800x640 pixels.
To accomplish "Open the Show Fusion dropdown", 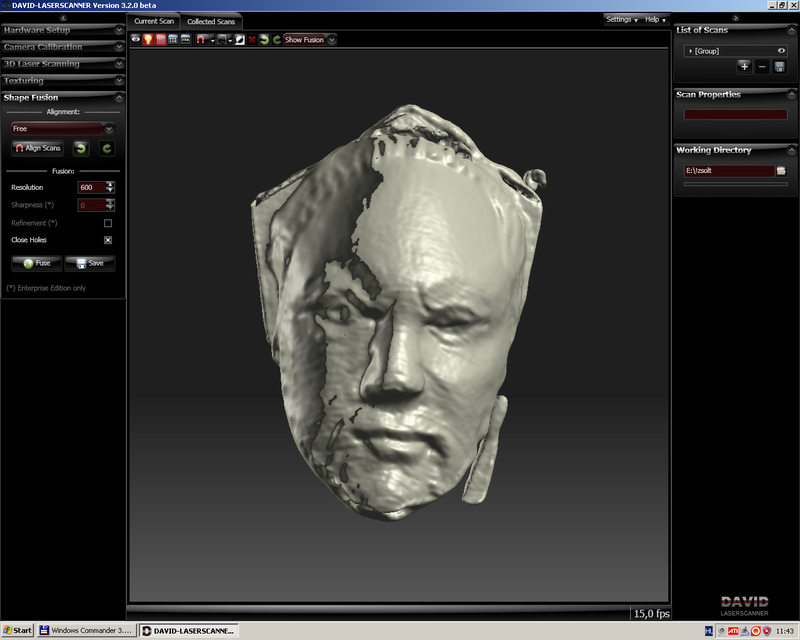I will [331, 40].
